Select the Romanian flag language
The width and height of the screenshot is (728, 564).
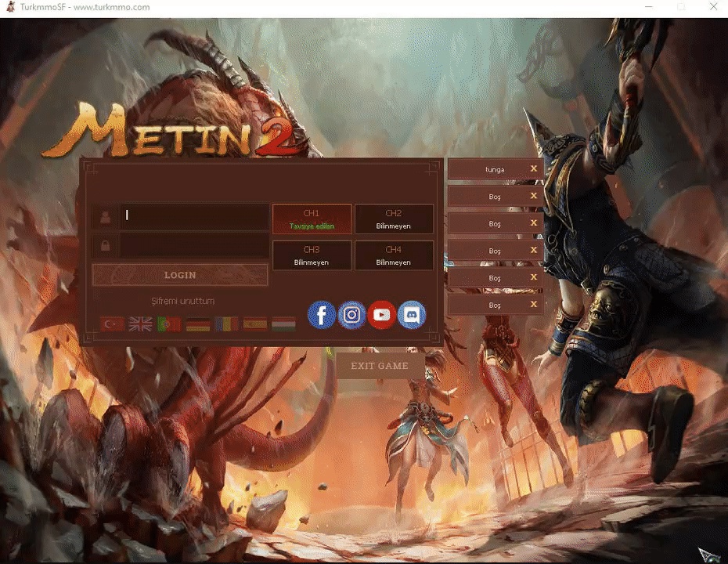(226, 324)
